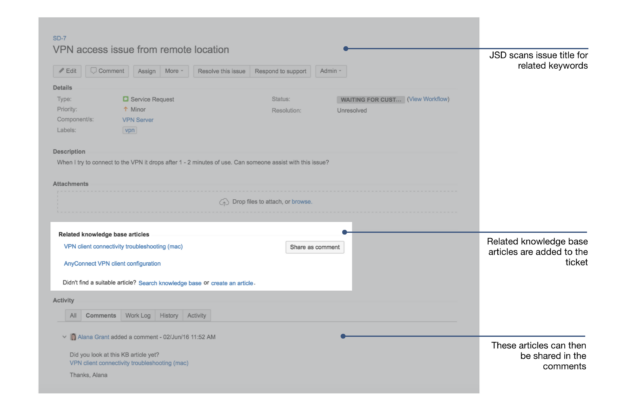625x405 pixels.
Task: Switch to the History tab
Action: [x=169, y=315]
